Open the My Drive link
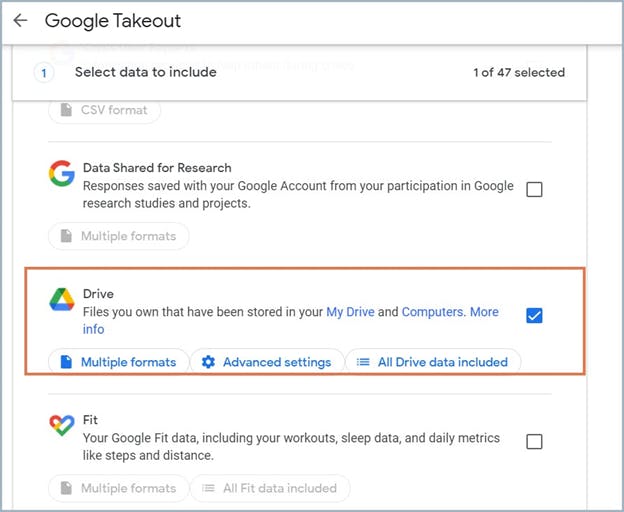 pyautogui.click(x=350, y=312)
